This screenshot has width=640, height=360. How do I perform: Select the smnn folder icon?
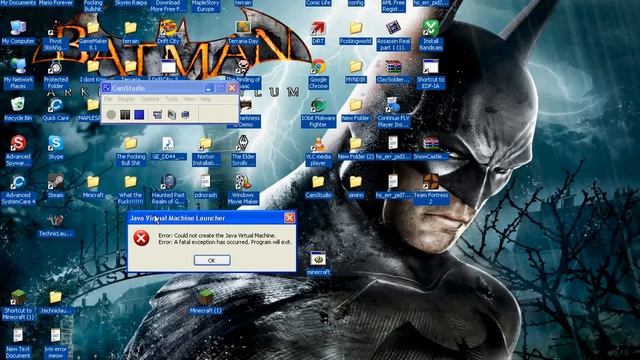tap(356, 186)
